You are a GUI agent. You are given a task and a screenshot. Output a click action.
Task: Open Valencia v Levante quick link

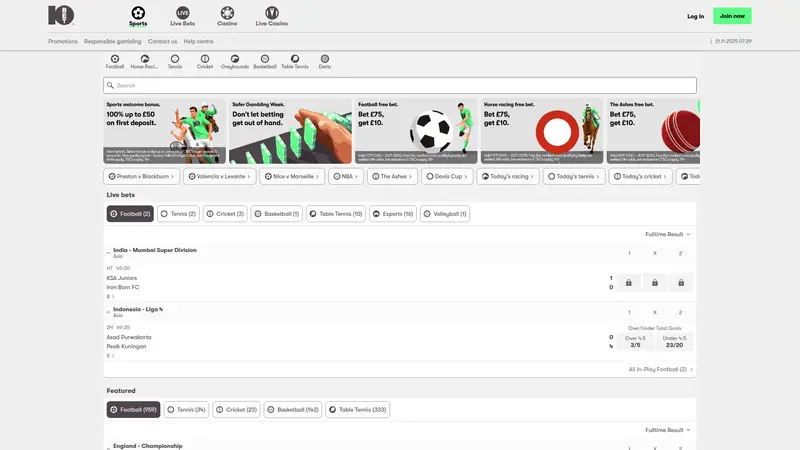click(x=219, y=177)
